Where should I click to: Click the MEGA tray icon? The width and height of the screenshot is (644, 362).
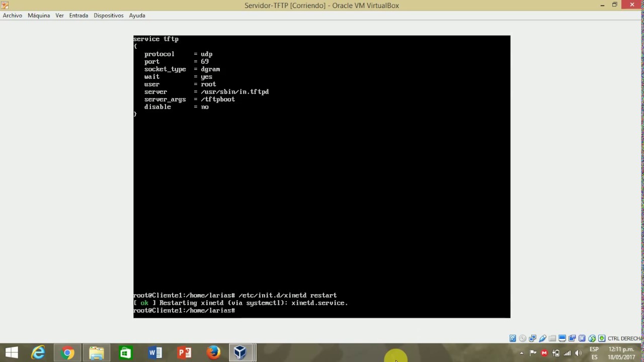tap(544, 353)
